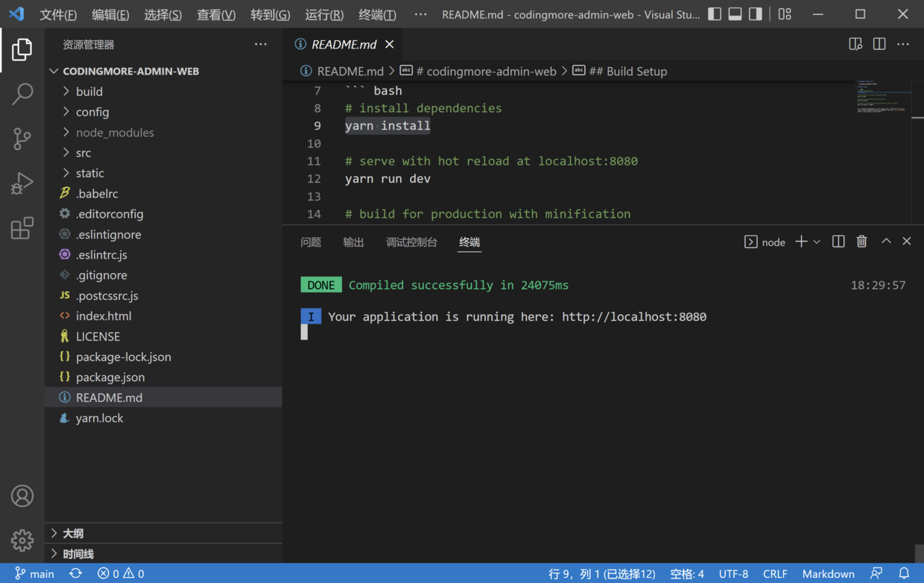Toggle the primary sidebar layout button
Screen dimensions: 924x583
[x=715, y=14]
